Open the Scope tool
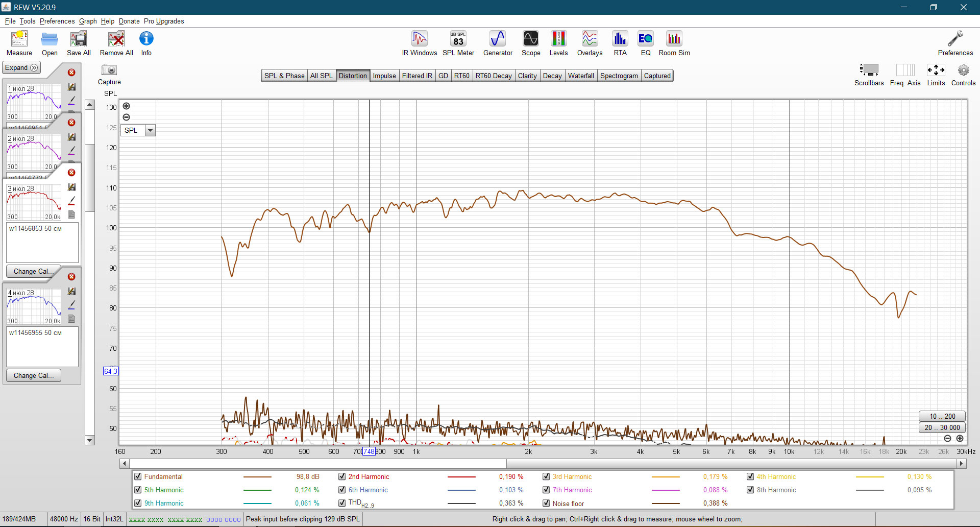Viewport: 980px width, 527px height. [531, 39]
